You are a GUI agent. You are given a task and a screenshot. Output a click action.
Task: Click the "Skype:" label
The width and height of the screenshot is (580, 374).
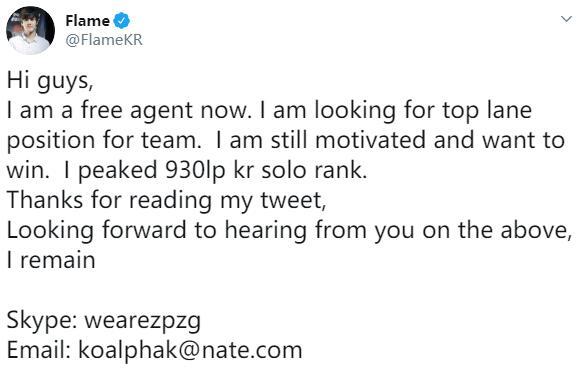42,320
